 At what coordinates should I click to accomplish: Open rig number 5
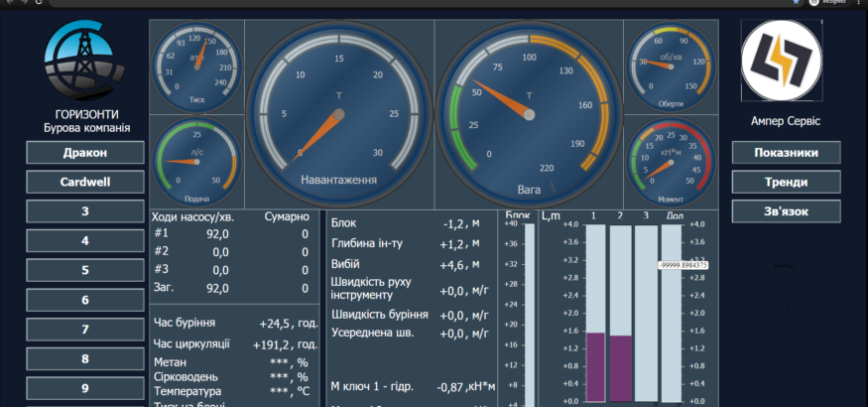tap(85, 270)
